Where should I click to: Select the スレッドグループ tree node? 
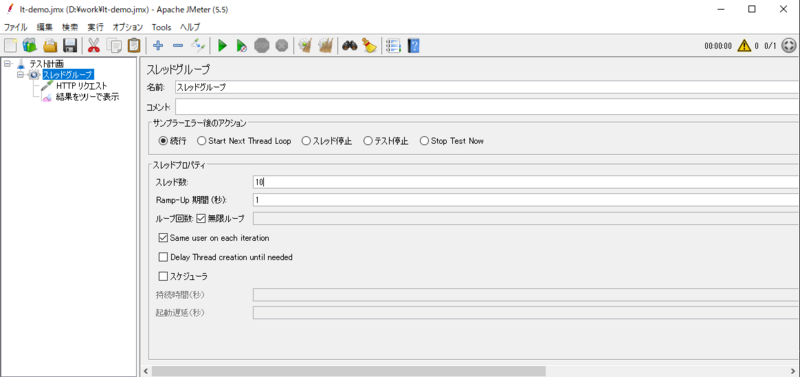68,75
